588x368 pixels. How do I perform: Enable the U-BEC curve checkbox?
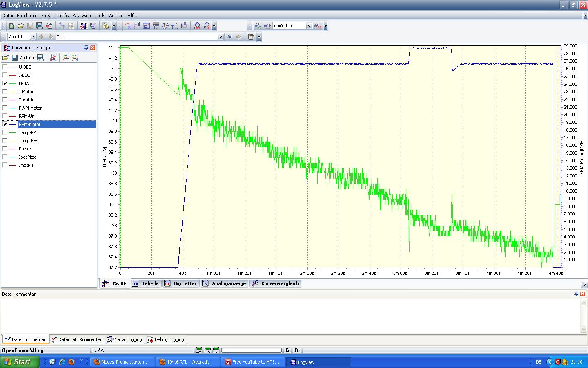(x=5, y=67)
